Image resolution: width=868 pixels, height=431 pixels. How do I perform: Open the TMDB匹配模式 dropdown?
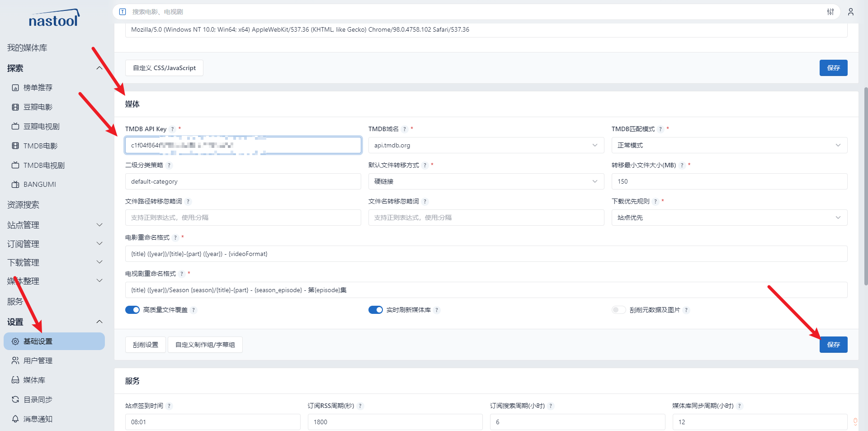pos(729,145)
